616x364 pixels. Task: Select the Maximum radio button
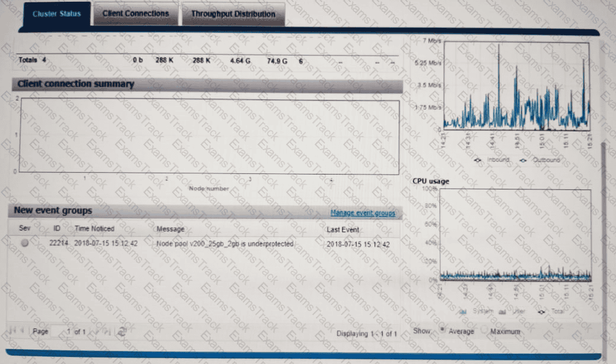click(483, 331)
